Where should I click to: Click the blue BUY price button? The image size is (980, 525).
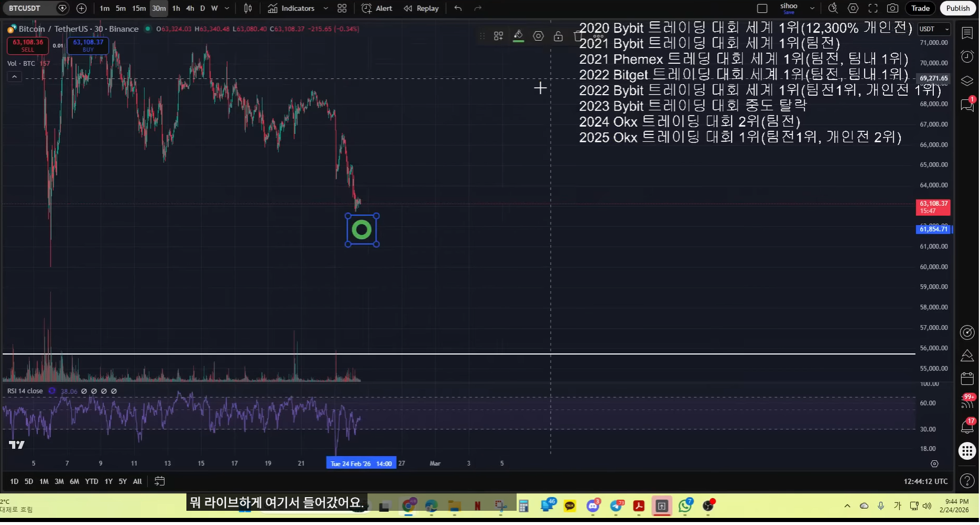click(x=88, y=46)
